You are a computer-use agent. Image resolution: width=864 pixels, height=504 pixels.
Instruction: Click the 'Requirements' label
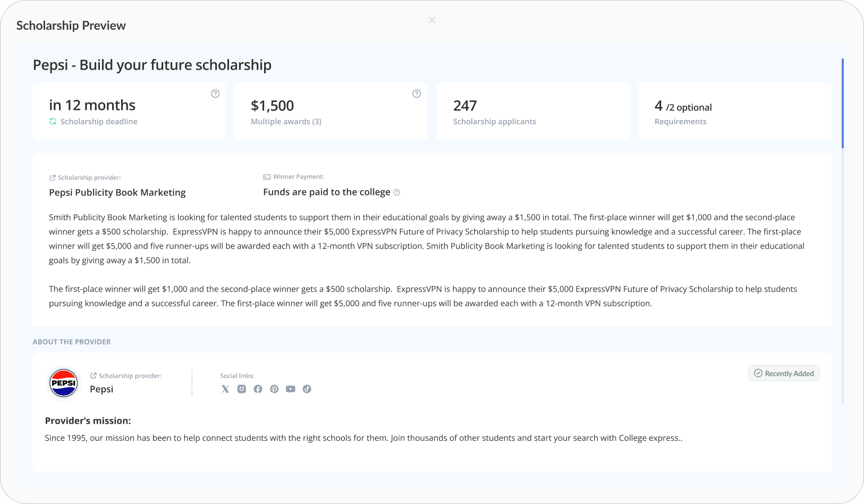point(681,122)
